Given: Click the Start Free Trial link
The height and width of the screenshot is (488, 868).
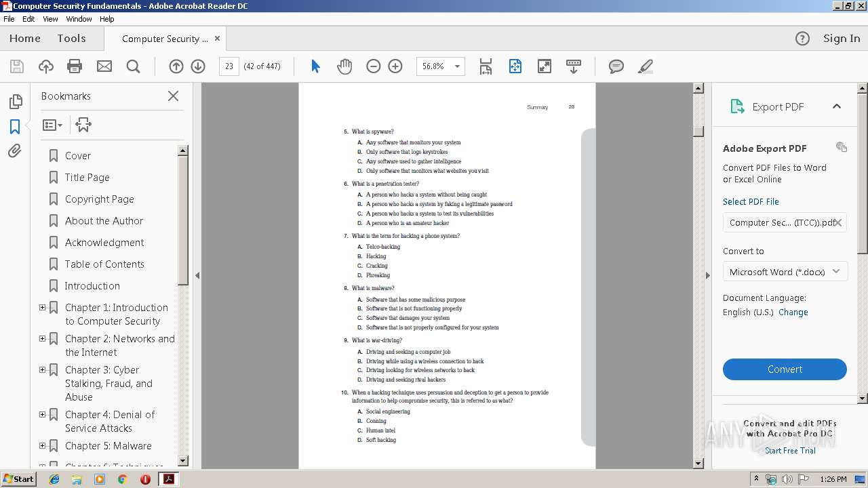Looking at the screenshot, I should coord(791,450).
